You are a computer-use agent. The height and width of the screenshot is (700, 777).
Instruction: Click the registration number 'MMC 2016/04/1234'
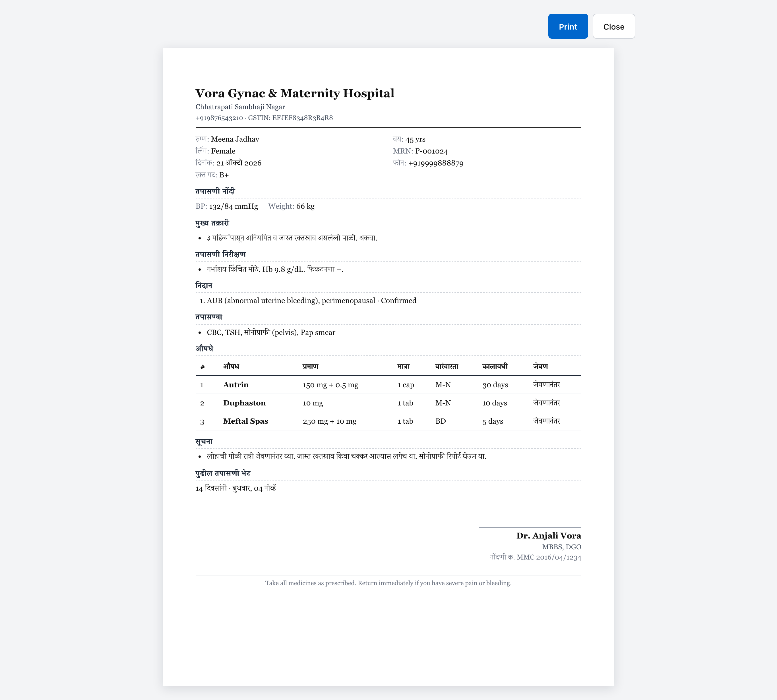549,557
